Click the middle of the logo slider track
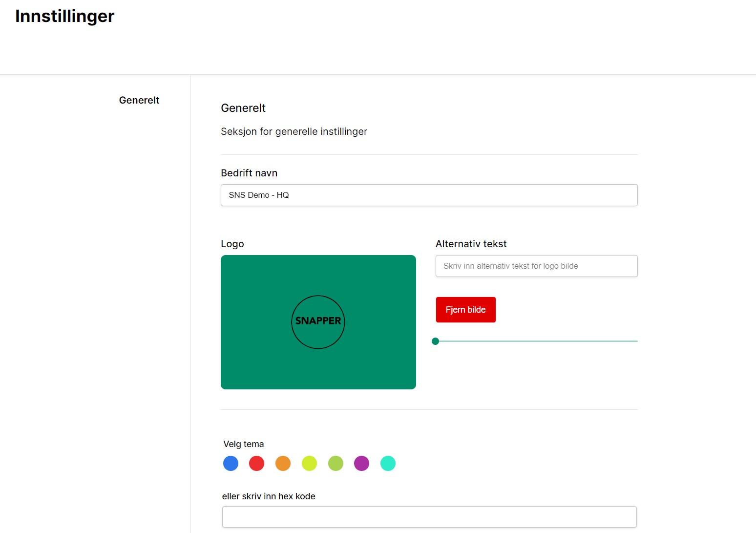The height and width of the screenshot is (533, 756). tap(536, 341)
